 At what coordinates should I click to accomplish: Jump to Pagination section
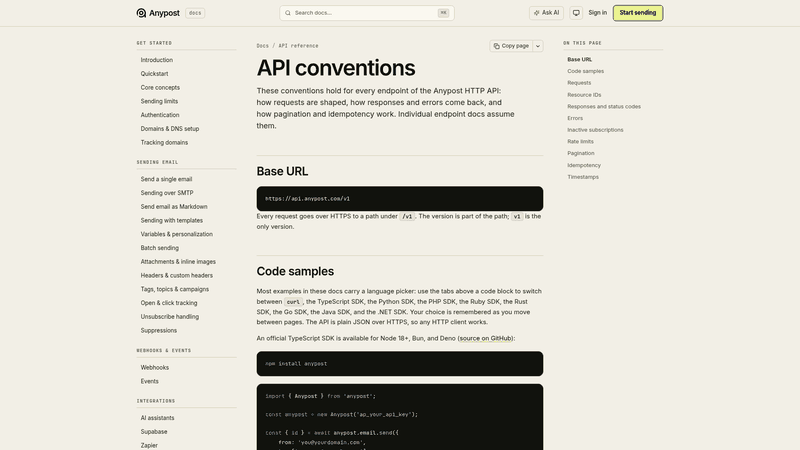pyautogui.click(x=581, y=153)
